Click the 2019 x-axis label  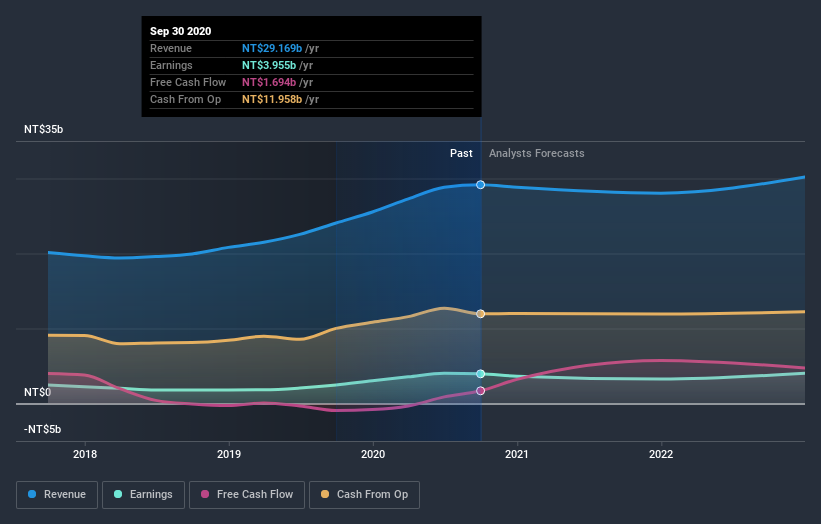[229, 454]
